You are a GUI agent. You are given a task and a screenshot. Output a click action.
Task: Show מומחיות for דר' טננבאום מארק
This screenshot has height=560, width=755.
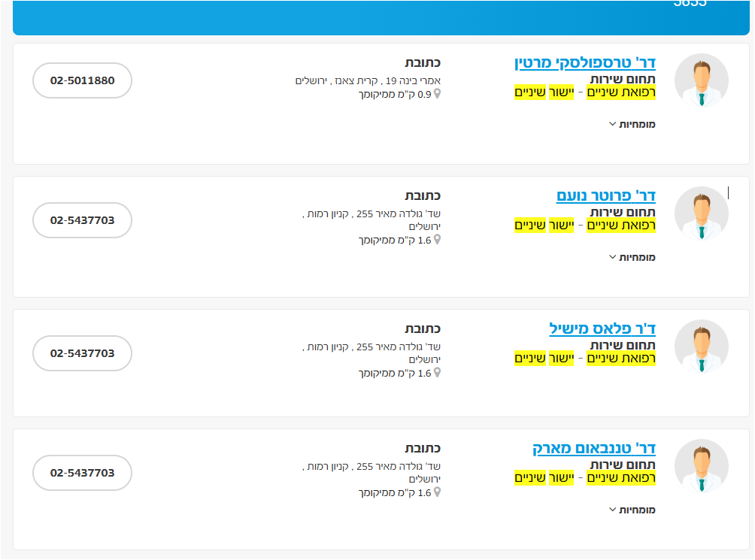pyautogui.click(x=632, y=510)
